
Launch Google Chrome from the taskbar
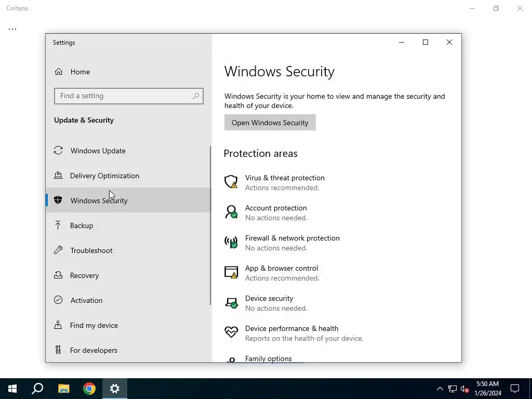pyautogui.click(x=89, y=389)
